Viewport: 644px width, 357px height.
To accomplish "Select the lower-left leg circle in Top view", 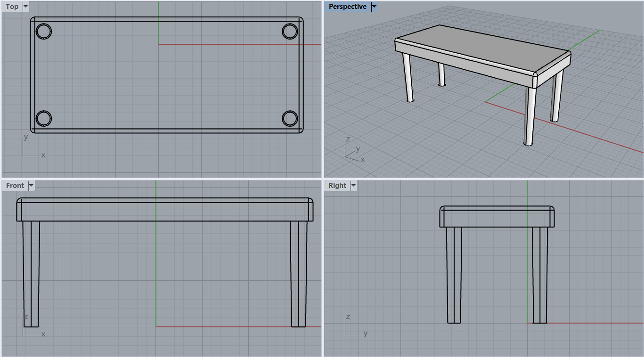I will point(43,118).
